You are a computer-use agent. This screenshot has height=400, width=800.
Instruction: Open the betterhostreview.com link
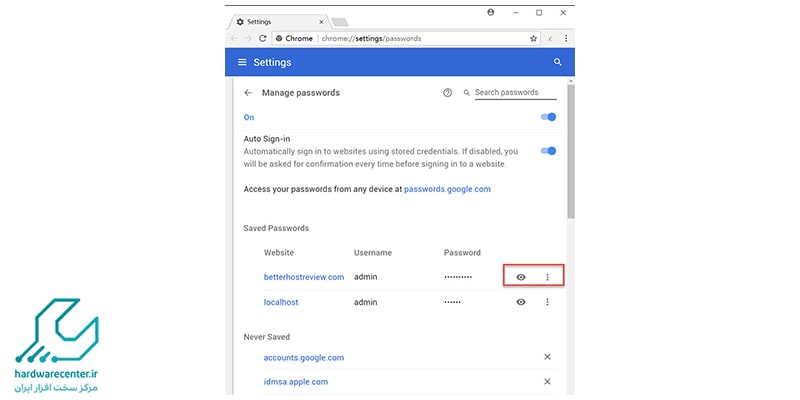pyautogui.click(x=304, y=277)
